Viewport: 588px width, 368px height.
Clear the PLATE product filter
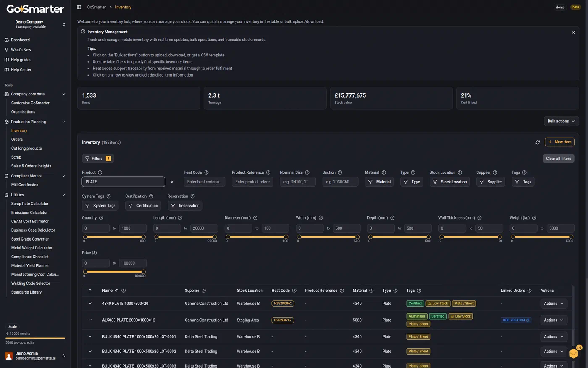point(172,182)
